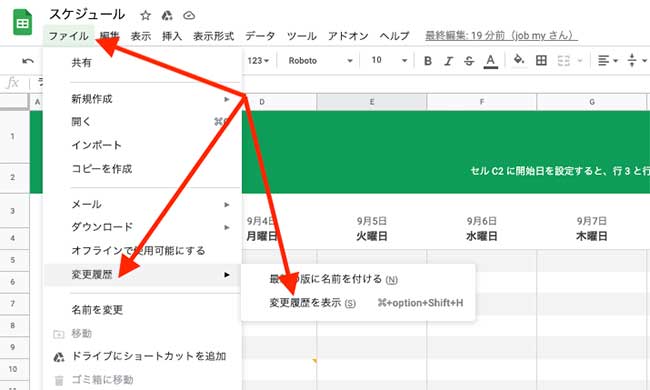Open the 表示 menu

(x=141, y=36)
